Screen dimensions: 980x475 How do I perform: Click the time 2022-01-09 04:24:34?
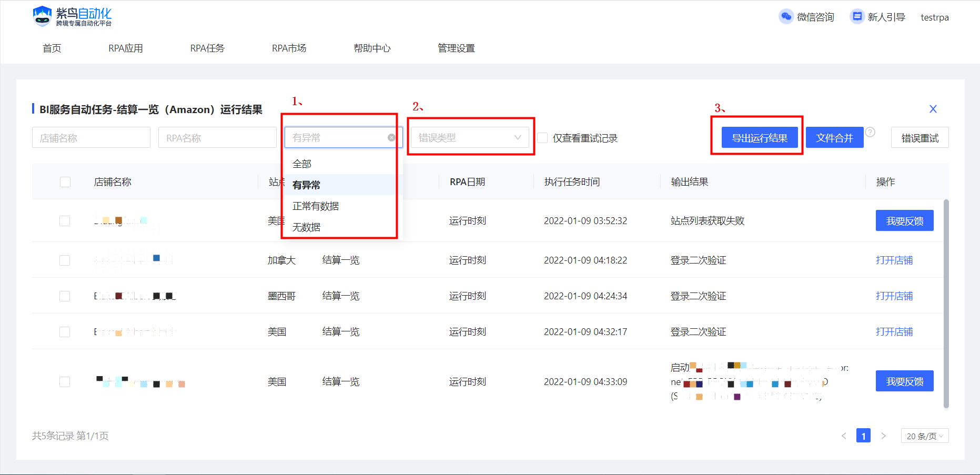point(585,296)
